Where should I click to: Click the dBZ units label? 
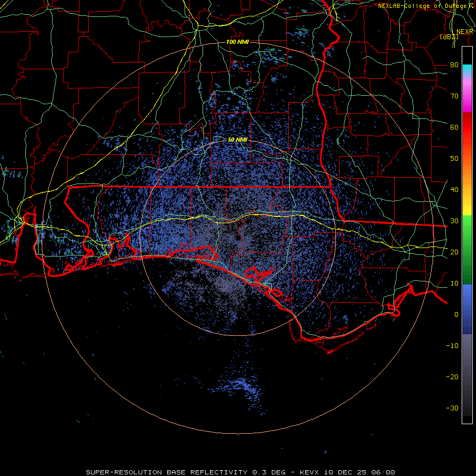(x=449, y=37)
